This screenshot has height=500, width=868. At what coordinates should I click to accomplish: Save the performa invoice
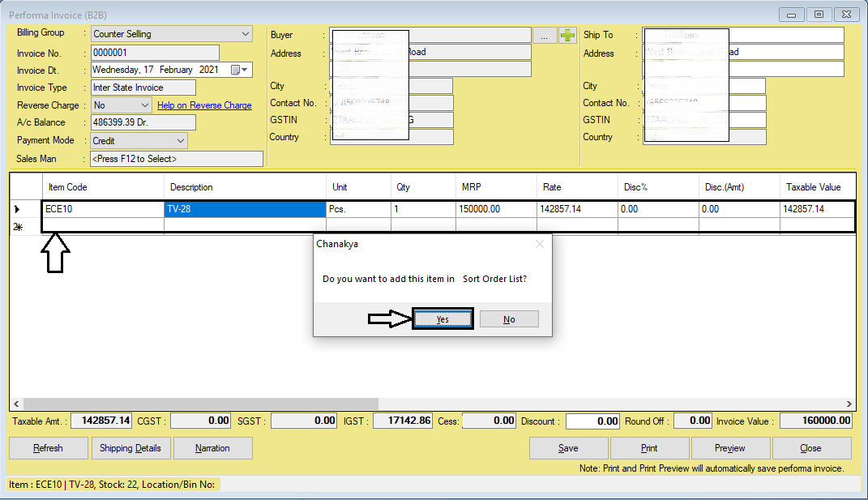(x=568, y=447)
